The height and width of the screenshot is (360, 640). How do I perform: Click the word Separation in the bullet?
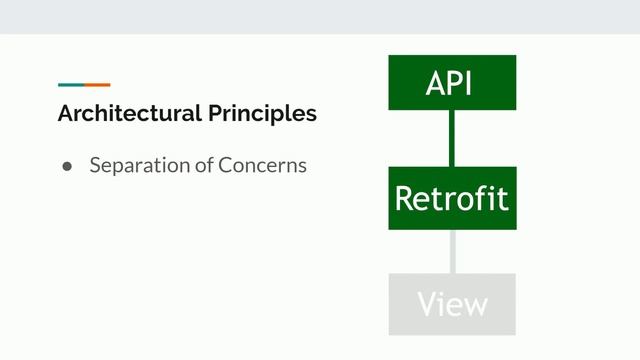click(140, 166)
